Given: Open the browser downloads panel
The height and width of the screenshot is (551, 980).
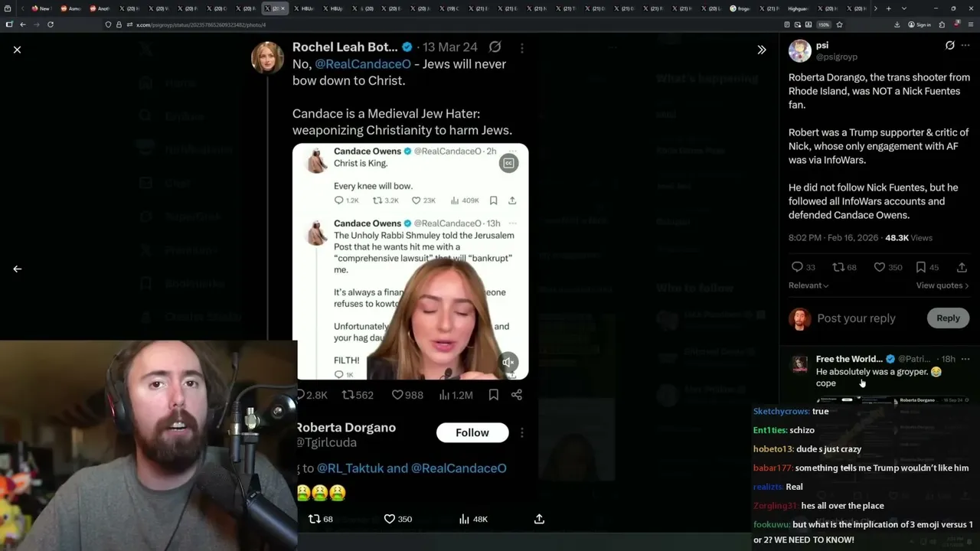Looking at the screenshot, I should 897,24.
